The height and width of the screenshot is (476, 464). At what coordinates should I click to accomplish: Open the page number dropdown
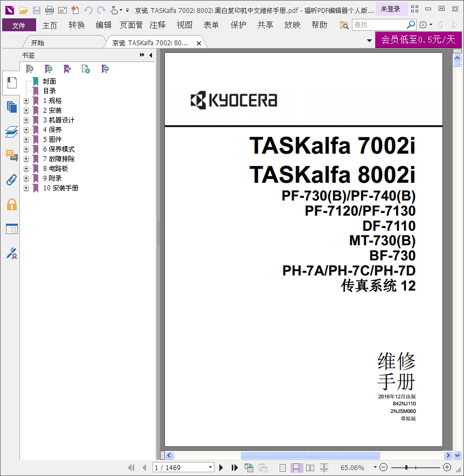[x=210, y=467]
